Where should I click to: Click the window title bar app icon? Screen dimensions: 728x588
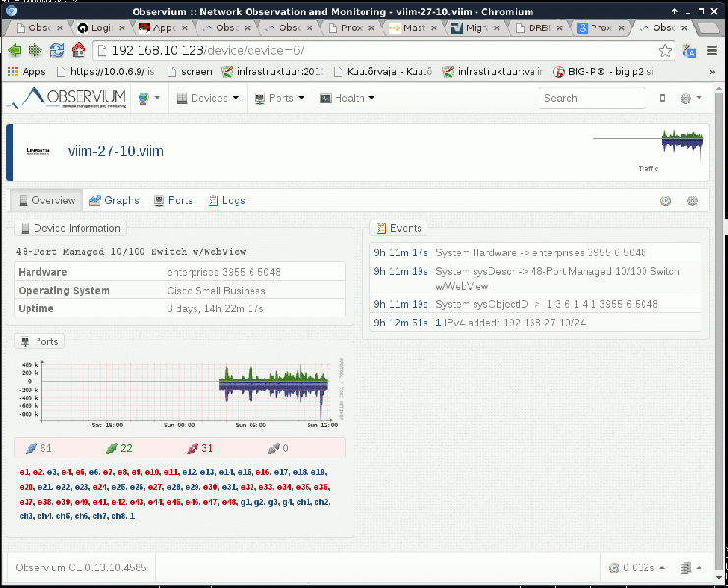click(11, 11)
